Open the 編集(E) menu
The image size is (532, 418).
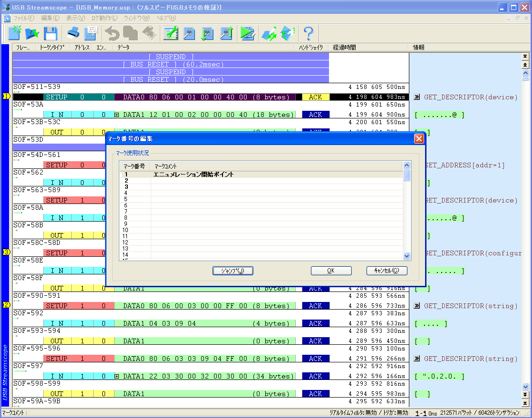click(50, 18)
